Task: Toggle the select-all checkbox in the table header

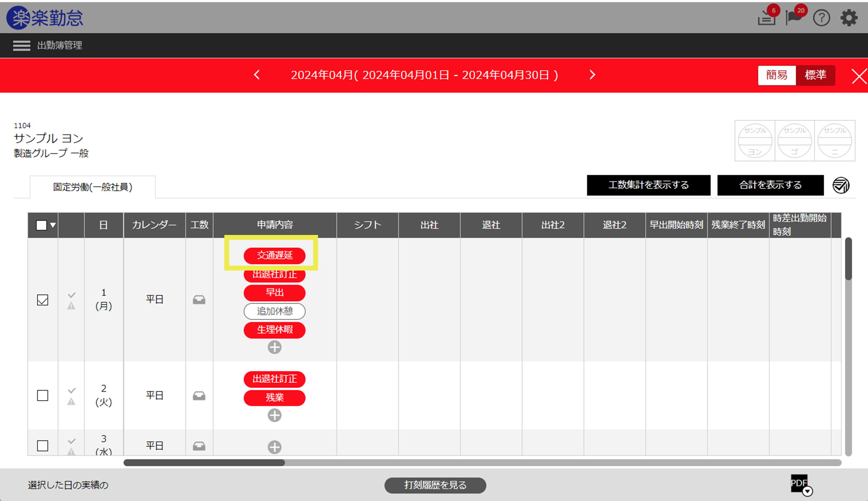Action: click(x=41, y=225)
